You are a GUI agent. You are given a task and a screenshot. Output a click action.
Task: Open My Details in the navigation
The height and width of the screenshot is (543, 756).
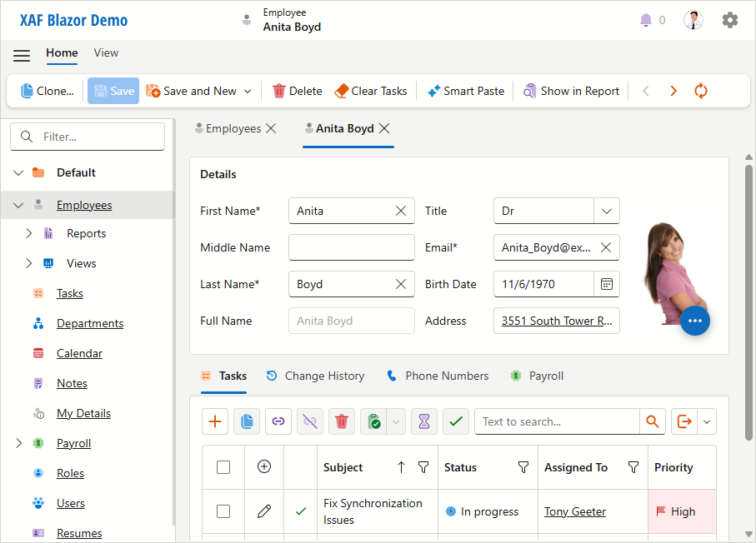tap(84, 413)
